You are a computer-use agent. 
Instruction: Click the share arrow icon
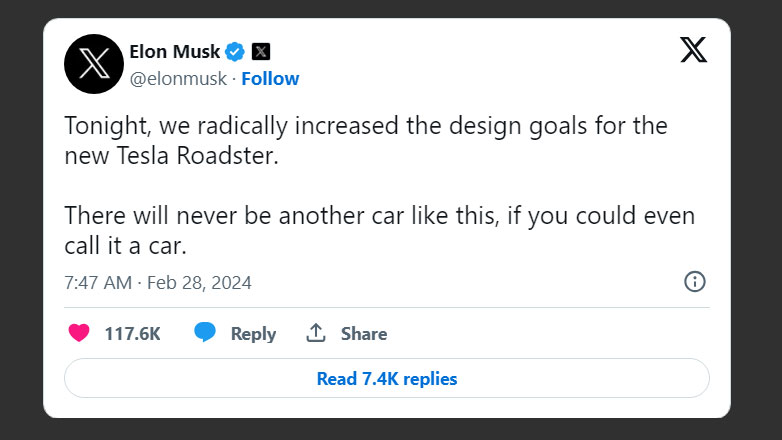coord(316,333)
